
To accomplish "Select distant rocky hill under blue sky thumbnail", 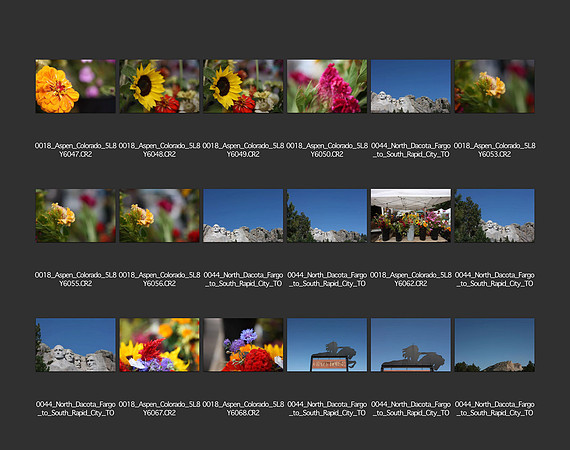I will pos(494,345).
